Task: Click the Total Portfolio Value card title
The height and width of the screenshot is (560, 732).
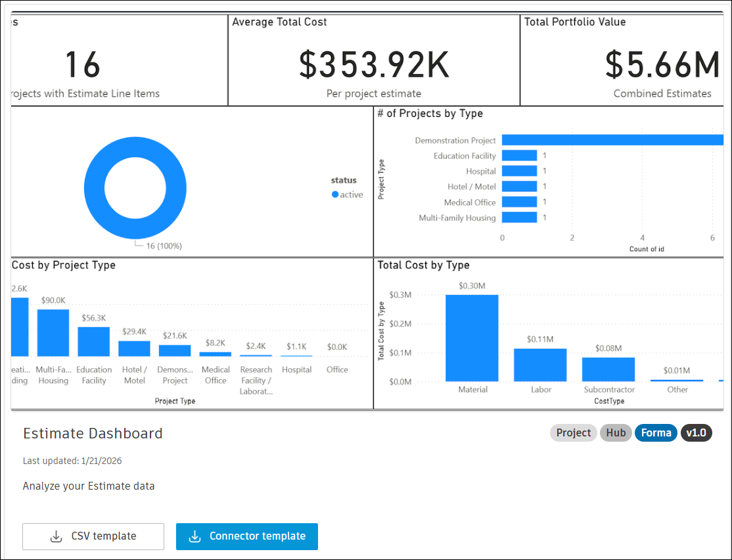Action: coord(575,22)
